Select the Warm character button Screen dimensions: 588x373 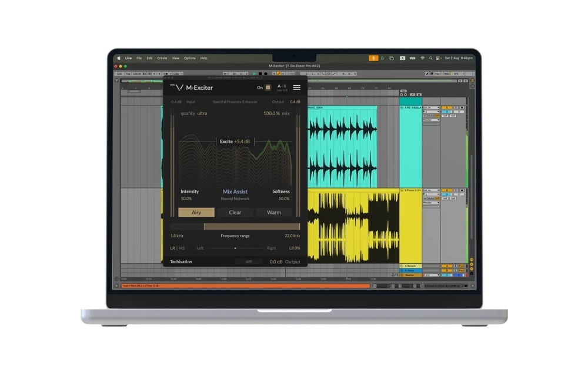pyautogui.click(x=274, y=212)
